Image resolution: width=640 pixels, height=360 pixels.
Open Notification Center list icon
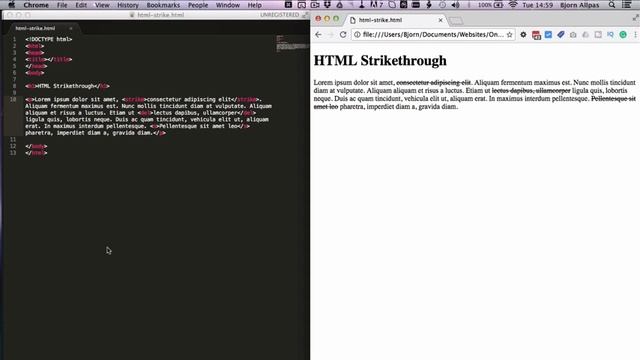point(627,5)
